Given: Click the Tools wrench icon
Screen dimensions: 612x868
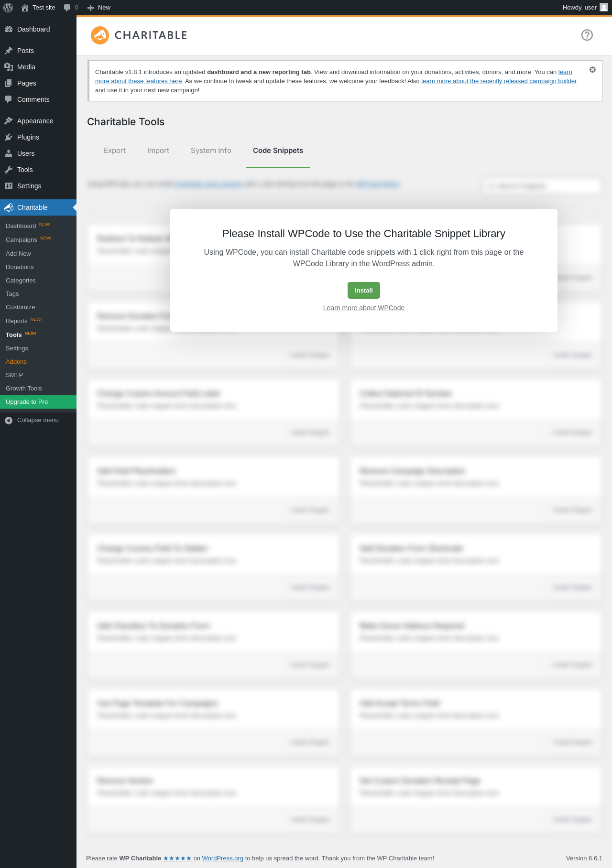Looking at the screenshot, I should click(x=9, y=170).
